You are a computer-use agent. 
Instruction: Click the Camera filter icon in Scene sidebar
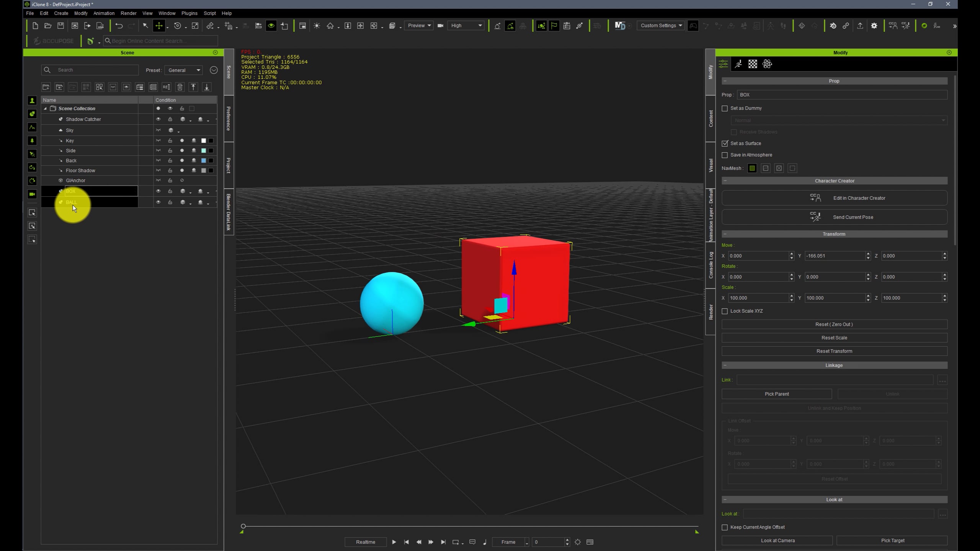(32, 194)
